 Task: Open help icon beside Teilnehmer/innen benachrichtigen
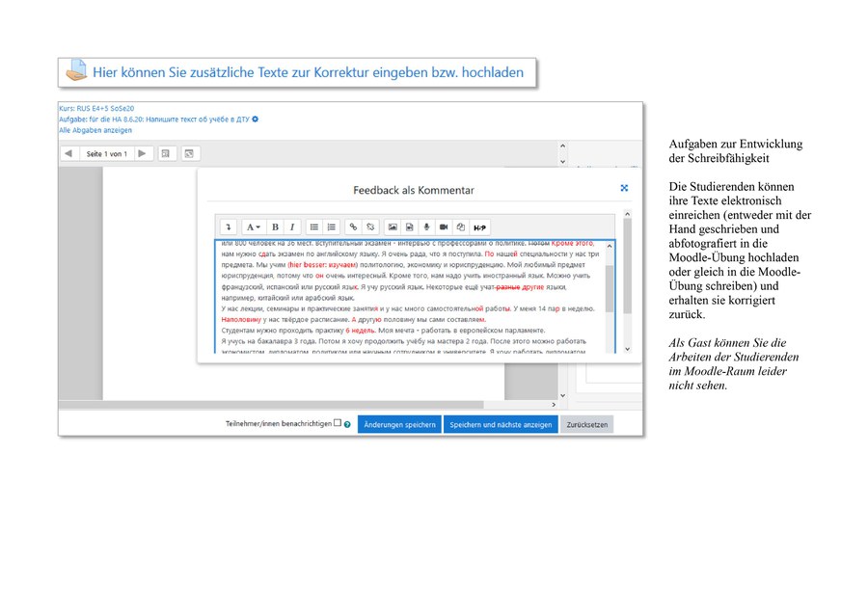pyautogui.click(x=347, y=425)
